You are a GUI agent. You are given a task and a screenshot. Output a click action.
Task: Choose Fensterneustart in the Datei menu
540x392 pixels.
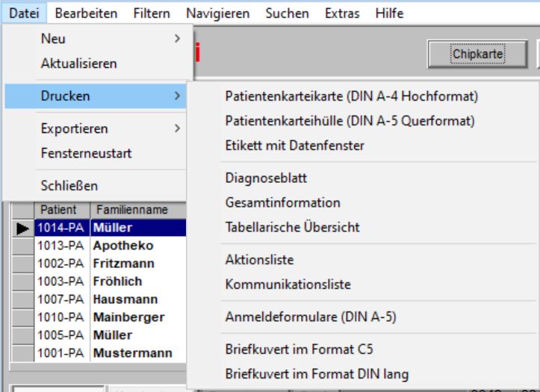point(86,153)
